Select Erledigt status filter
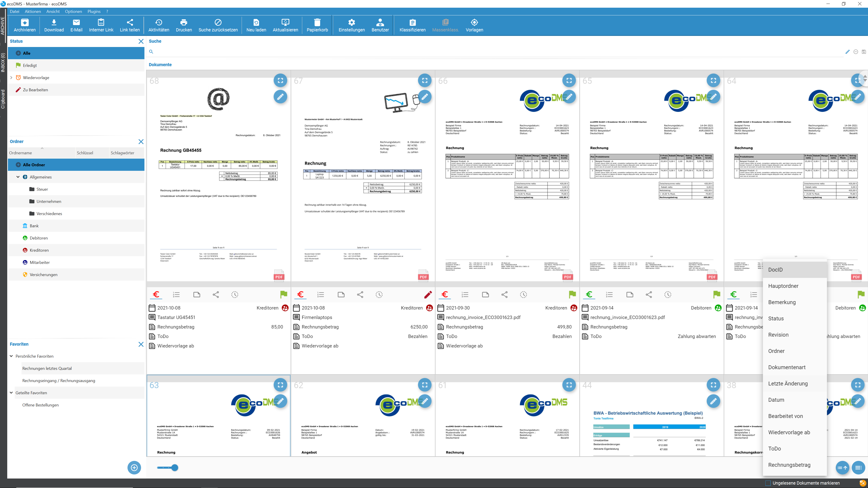Screen dimensions: 868x488 (x=76, y=65)
